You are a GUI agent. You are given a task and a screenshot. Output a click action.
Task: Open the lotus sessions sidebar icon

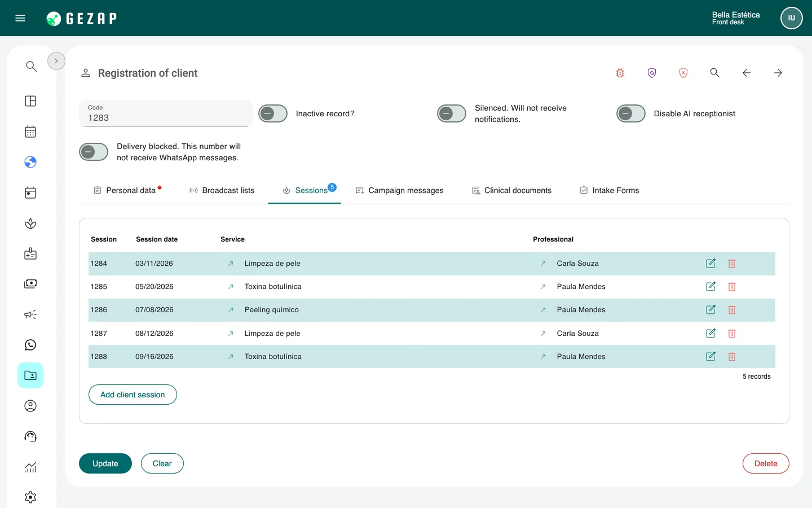pos(30,224)
